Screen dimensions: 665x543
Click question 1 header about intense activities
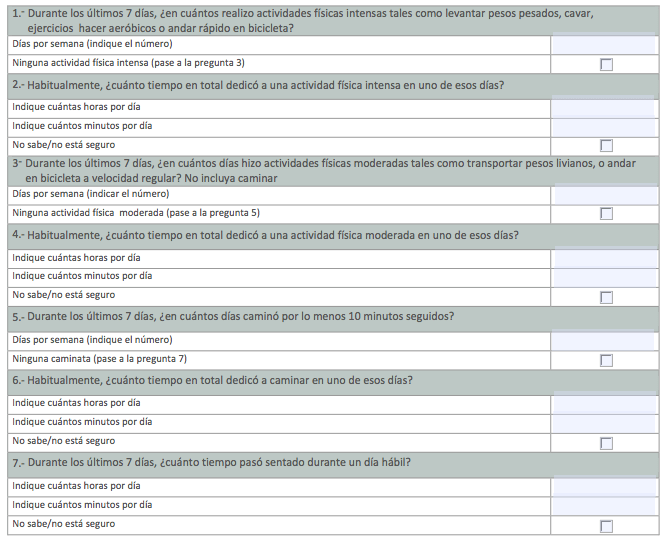point(333,21)
